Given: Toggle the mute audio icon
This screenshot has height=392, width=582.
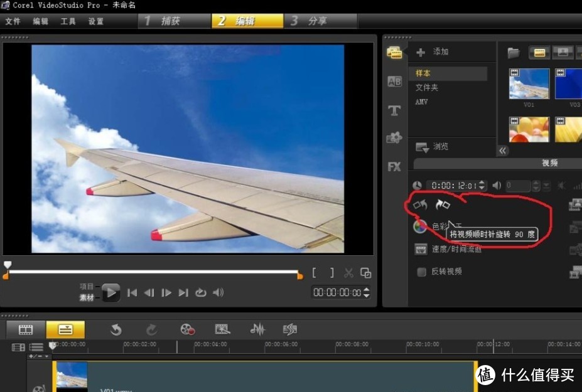Looking at the screenshot, I should [563, 186].
